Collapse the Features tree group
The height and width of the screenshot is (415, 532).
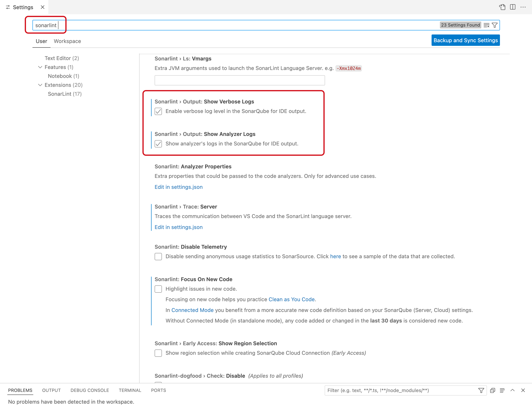click(40, 67)
